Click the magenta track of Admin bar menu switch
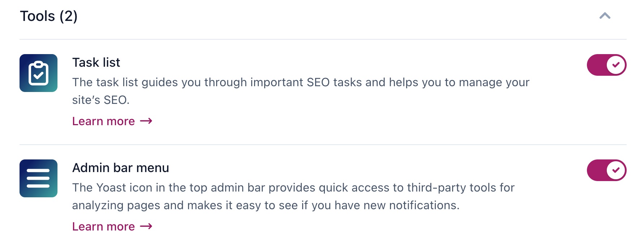Viewport: 644px width, 246px height. (596, 170)
